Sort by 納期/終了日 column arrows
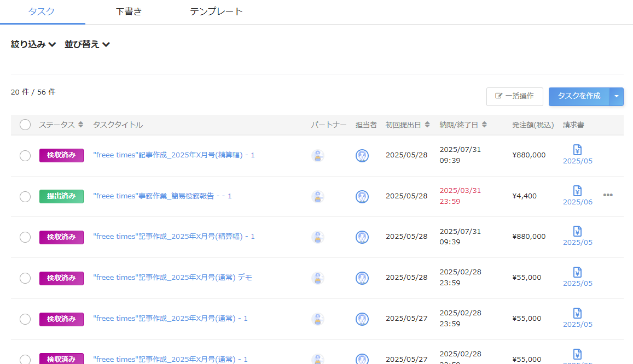 [484, 125]
